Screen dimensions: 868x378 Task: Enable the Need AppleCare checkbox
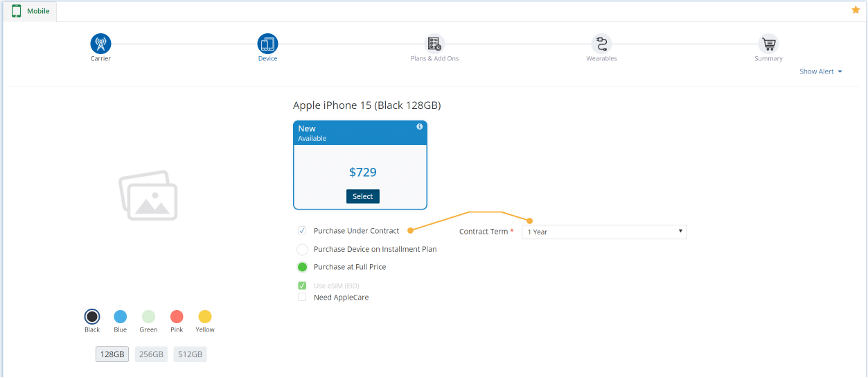[302, 298]
